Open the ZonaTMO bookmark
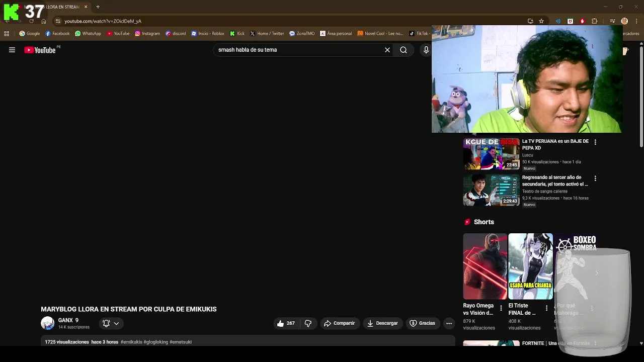644x362 pixels. pos(302,34)
